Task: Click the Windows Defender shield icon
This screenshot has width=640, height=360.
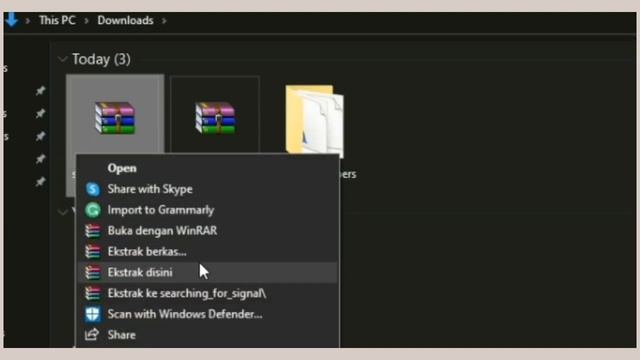Action: pos(93,314)
